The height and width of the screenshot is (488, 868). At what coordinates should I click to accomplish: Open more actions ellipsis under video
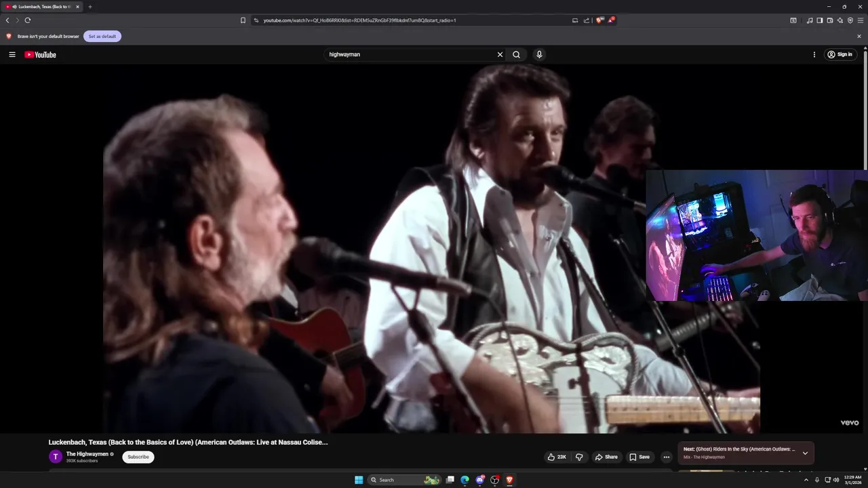[667, 457]
